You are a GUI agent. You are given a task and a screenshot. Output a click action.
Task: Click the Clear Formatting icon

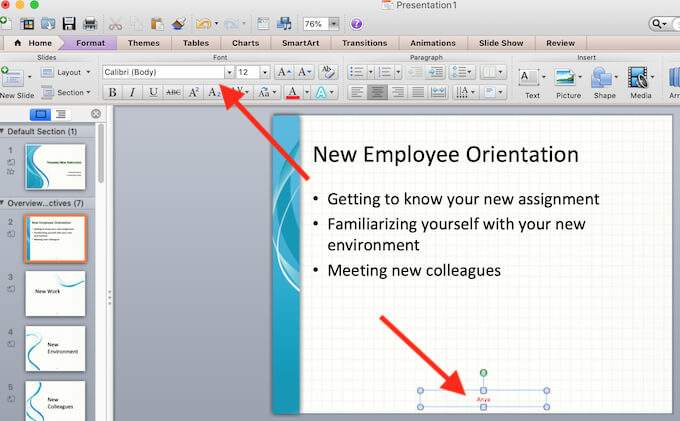tap(328, 72)
